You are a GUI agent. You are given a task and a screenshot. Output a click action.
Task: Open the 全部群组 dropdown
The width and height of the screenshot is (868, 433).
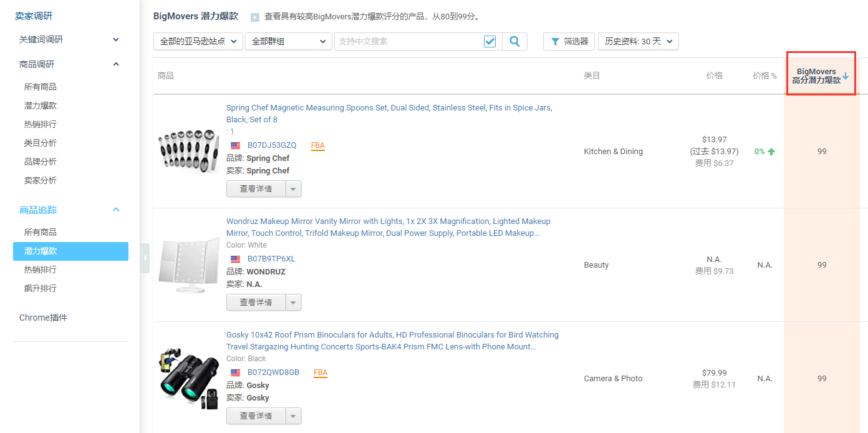point(288,41)
